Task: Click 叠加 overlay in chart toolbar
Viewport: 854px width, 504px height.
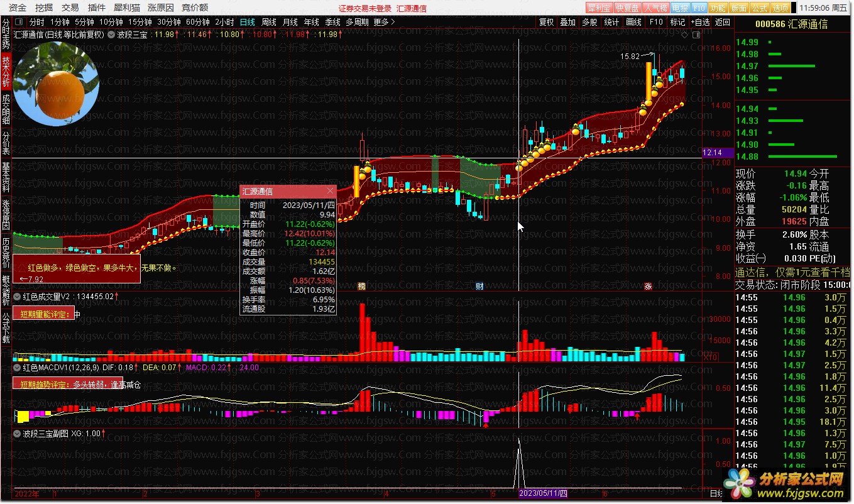Action: click(x=568, y=22)
